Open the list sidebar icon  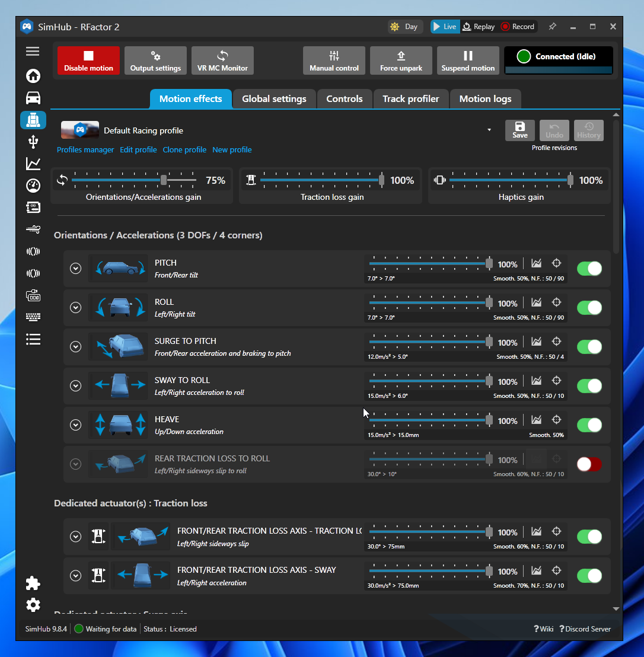33,339
